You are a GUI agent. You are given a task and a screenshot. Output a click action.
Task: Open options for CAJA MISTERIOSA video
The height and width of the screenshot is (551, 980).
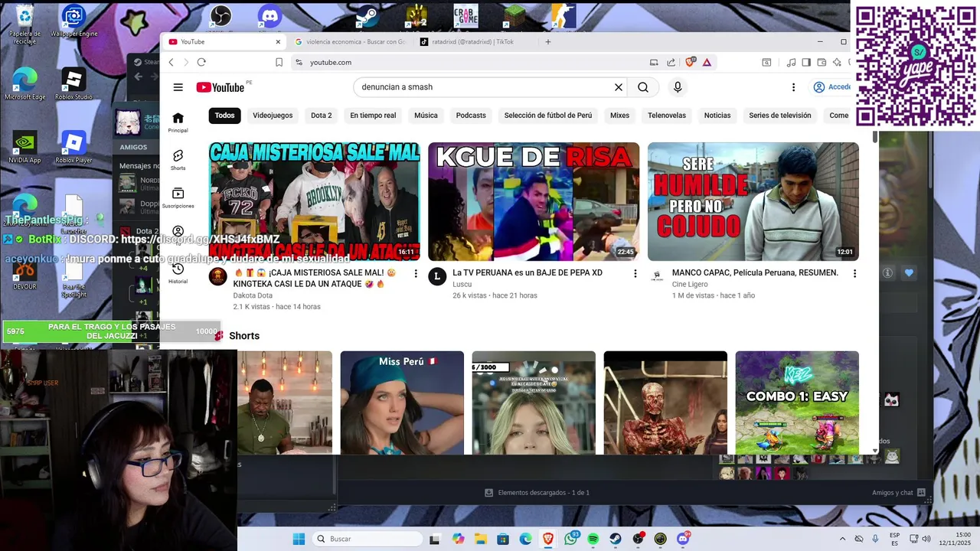[416, 273]
